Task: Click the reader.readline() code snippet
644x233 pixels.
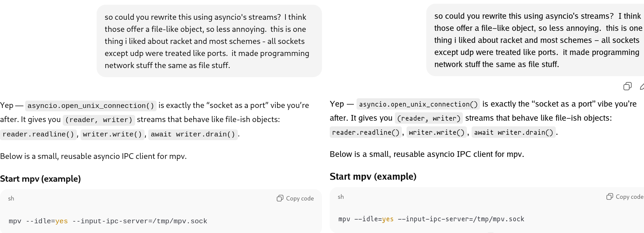Action: [38, 134]
